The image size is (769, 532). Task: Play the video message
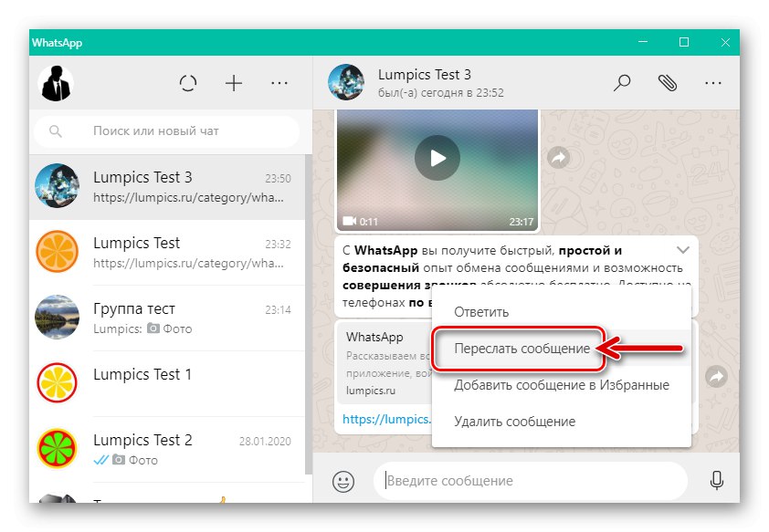click(x=437, y=158)
